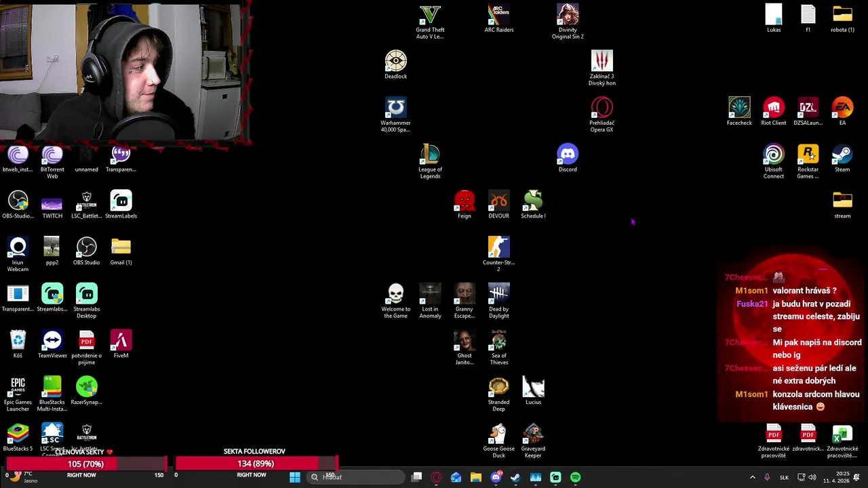The width and height of the screenshot is (868, 488).
Task: Open Task View from taskbar
Action: (417, 477)
